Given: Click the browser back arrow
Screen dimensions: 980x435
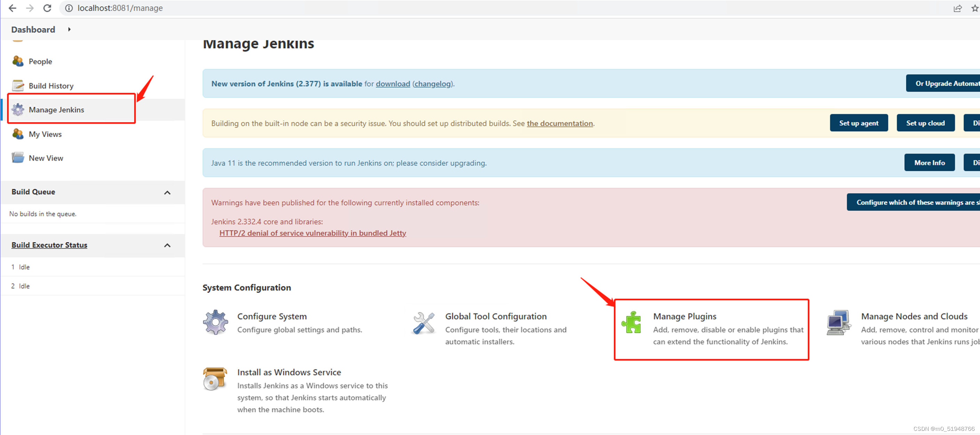Looking at the screenshot, I should [x=12, y=8].
